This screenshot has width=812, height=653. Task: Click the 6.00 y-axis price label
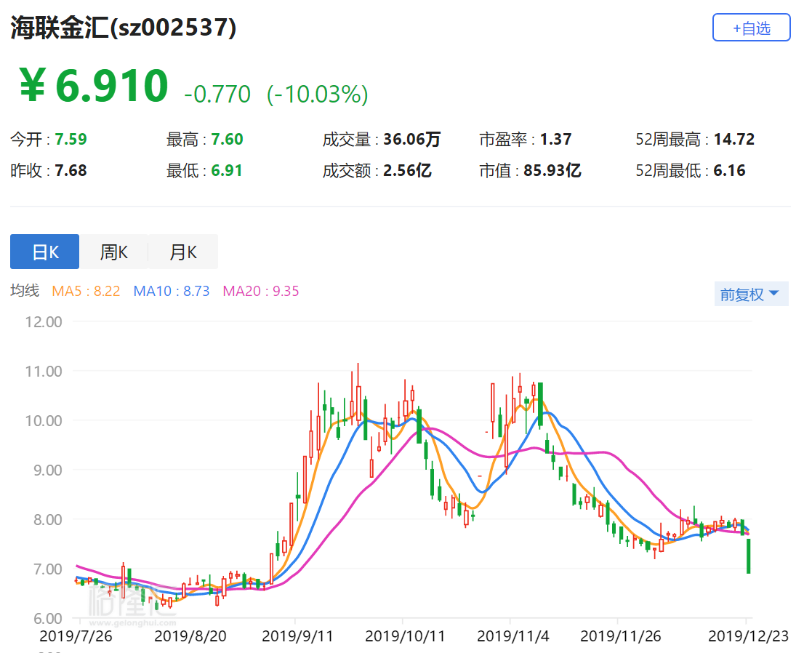[48, 618]
